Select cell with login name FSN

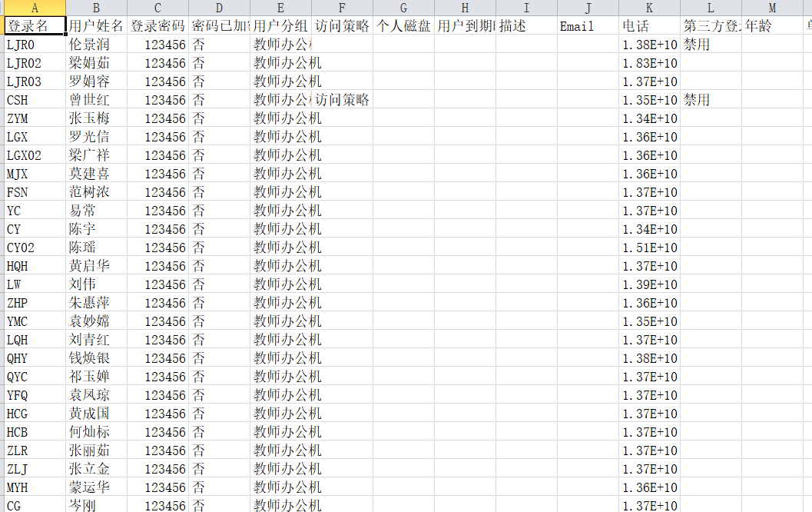point(35,192)
